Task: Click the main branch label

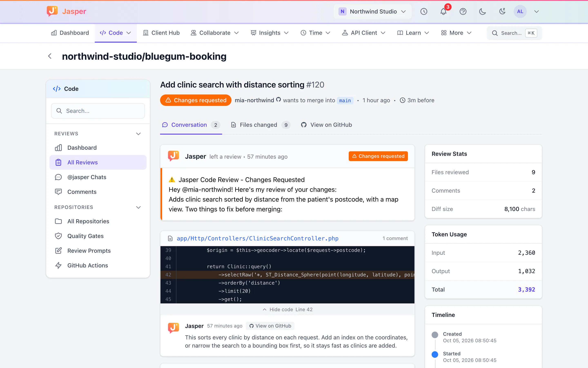Action: [x=345, y=100]
